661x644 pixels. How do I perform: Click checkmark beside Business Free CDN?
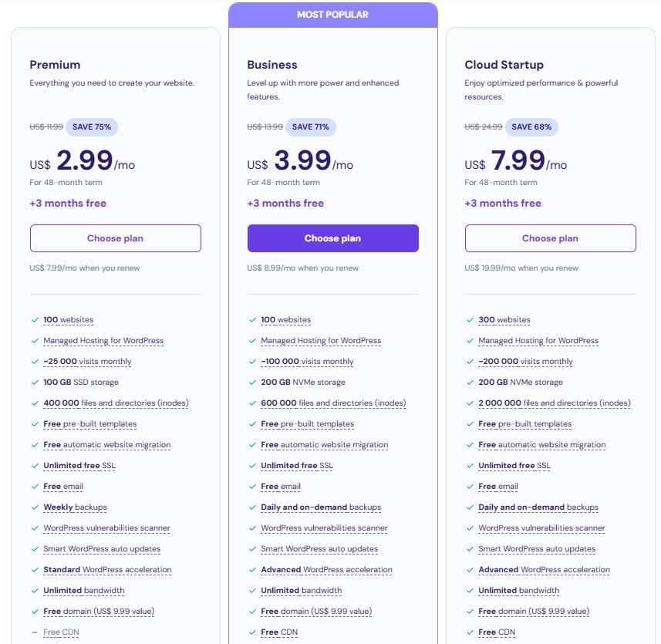tap(252, 632)
